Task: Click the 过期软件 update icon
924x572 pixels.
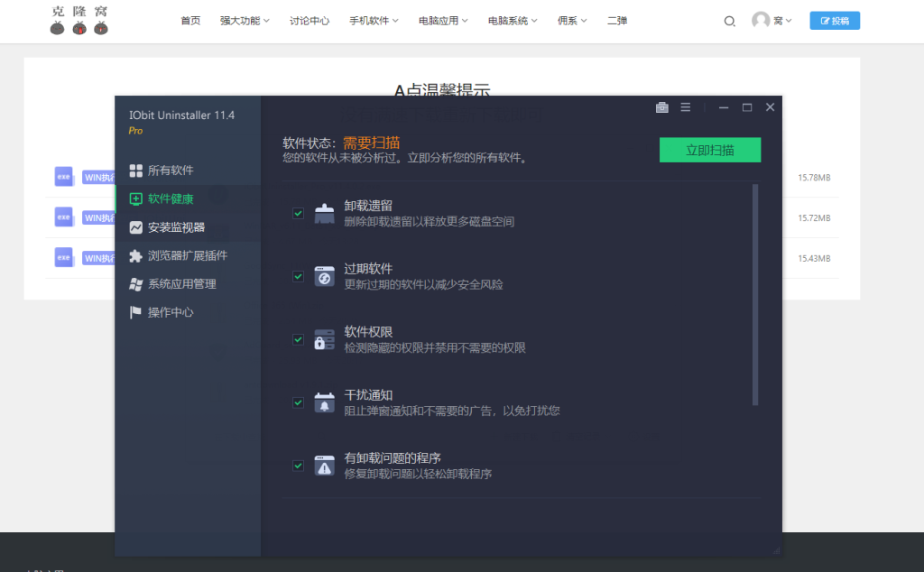Action: point(324,276)
